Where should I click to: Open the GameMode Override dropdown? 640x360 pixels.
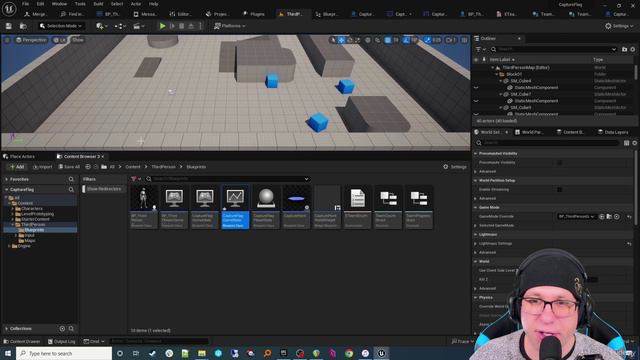click(x=576, y=216)
